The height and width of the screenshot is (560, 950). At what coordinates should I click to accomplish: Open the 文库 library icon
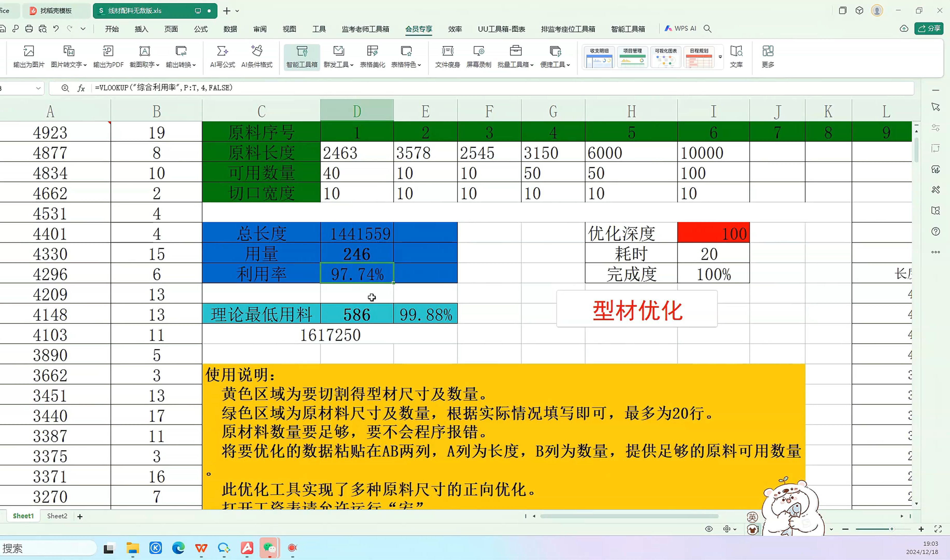[x=736, y=57]
